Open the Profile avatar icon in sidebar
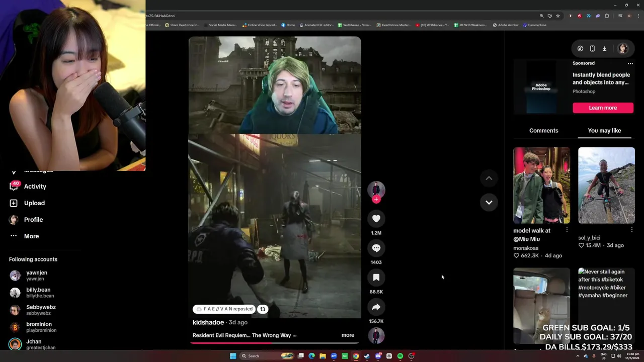This screenshot has width=644, height=362. coord(14,220)
